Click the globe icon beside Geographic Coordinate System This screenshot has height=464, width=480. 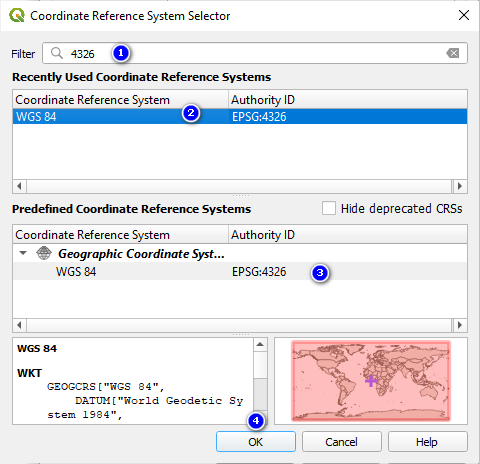(44, 253)
